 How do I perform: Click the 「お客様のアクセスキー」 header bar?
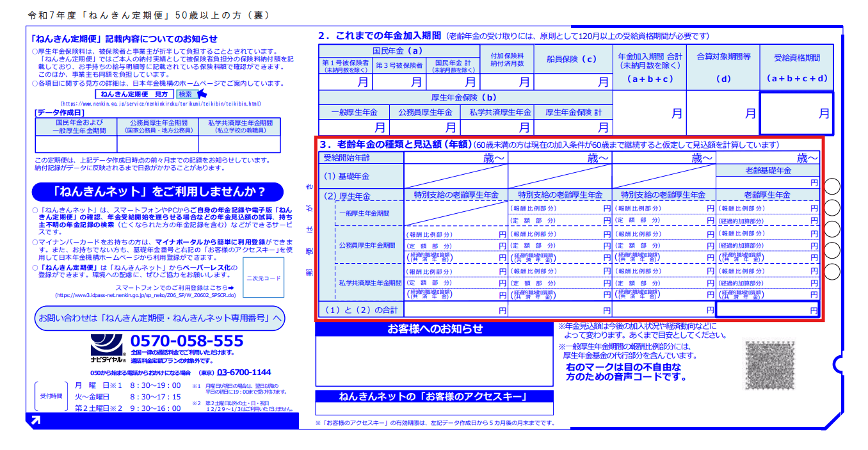point(435,396)
